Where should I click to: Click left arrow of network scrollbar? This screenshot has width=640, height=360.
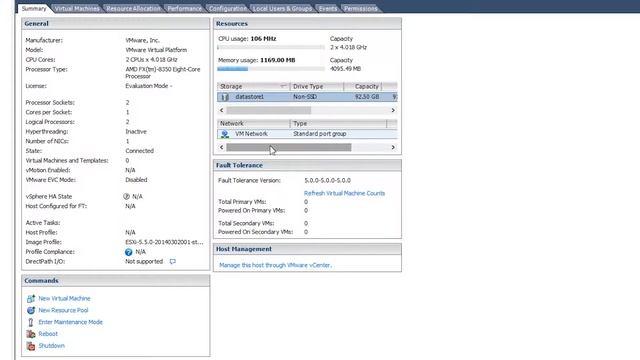click(x=222, y=147)
